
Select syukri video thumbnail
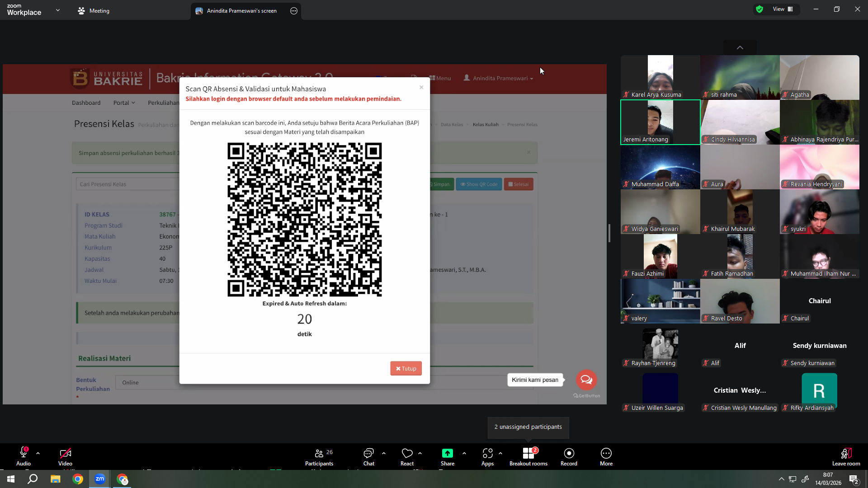pos(820,211)
